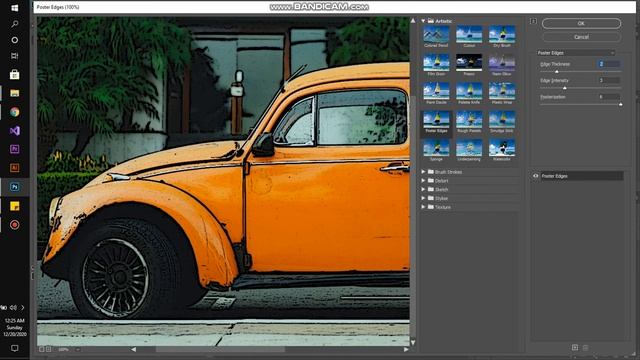The image size is (640, 360).
Task: Open Bandicam recorder taskbar icon
Action: tap(15, 224)
